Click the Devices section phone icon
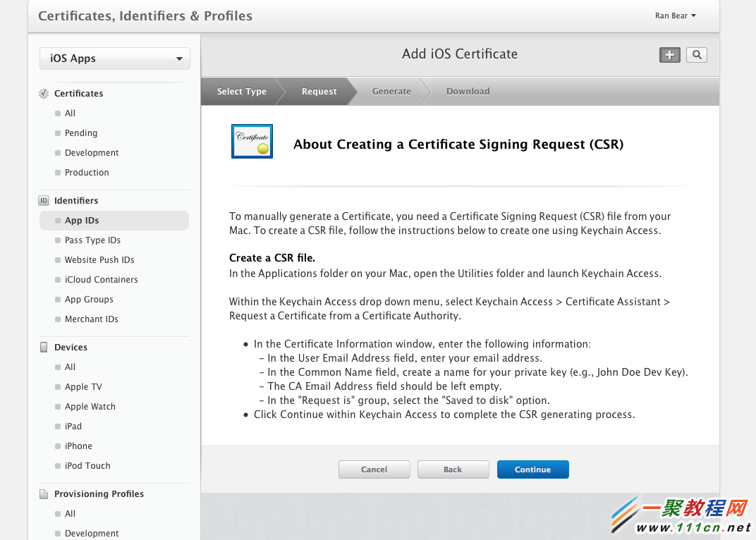This screenshot has height=540, width=756. click(x=44, y=347)
